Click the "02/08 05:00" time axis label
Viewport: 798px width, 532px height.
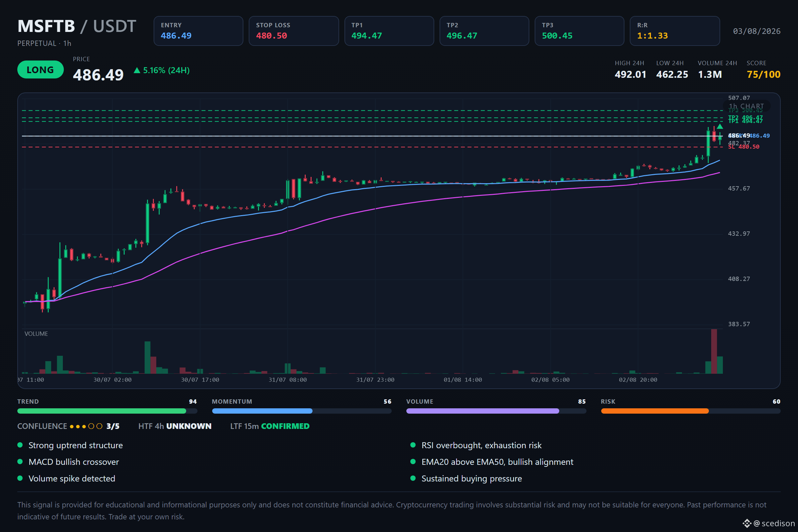[550, 380]
